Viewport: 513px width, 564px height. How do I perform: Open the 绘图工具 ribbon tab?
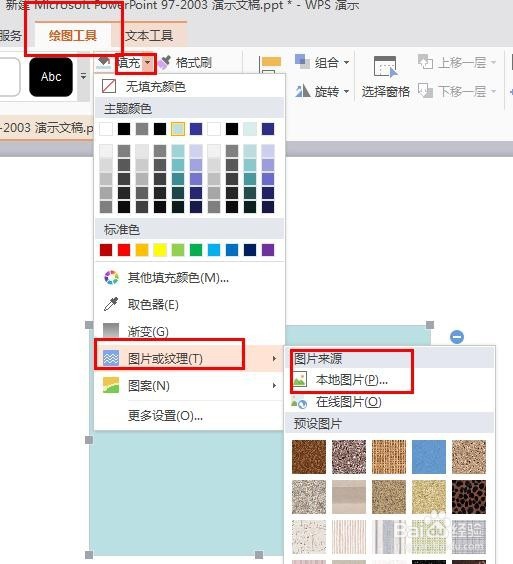[x=73, y=36]
